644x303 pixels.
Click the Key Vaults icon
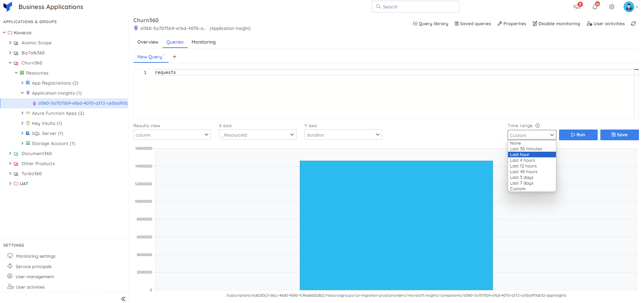(28, 123)
